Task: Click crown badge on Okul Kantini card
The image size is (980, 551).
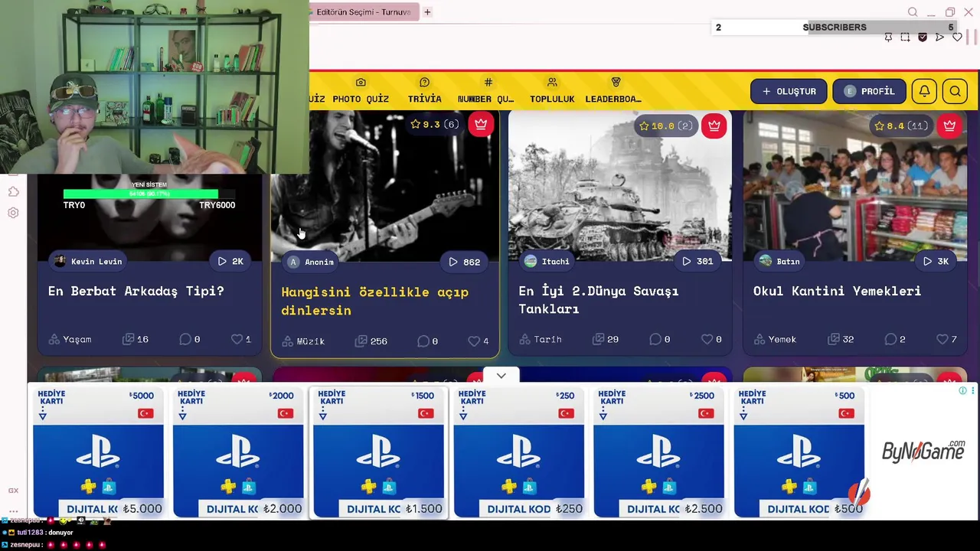Action: [949, 126]
